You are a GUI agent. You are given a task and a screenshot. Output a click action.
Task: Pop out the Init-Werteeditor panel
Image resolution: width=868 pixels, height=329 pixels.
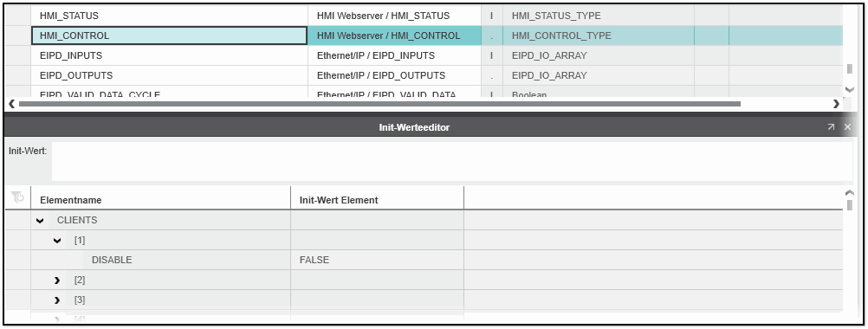831,127
